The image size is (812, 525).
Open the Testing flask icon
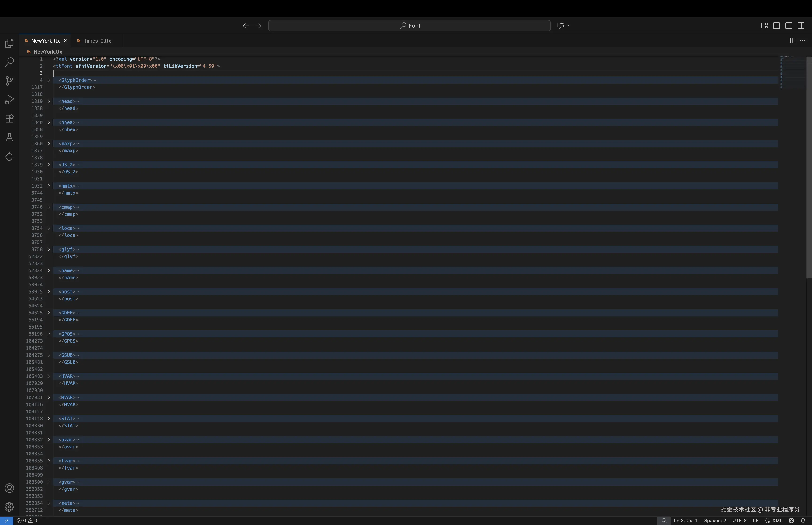(x=9, y=137)
